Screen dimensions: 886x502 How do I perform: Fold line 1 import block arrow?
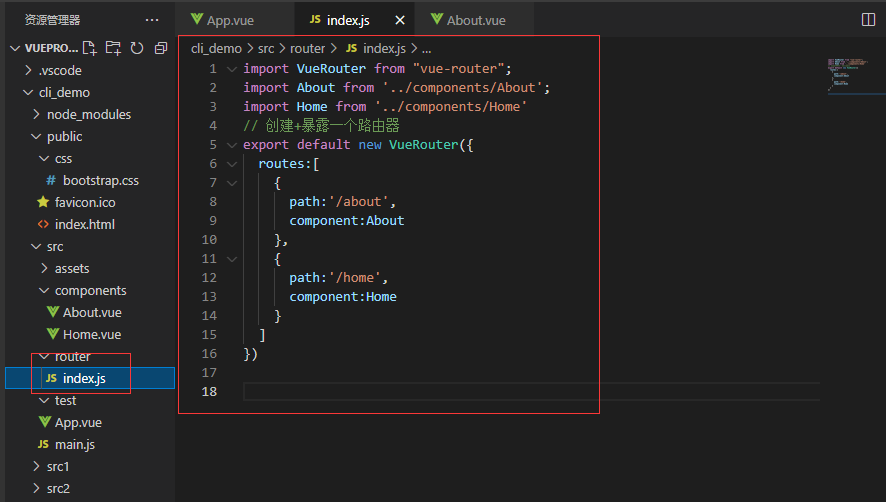pyautogui.click(x=232, y=69)
